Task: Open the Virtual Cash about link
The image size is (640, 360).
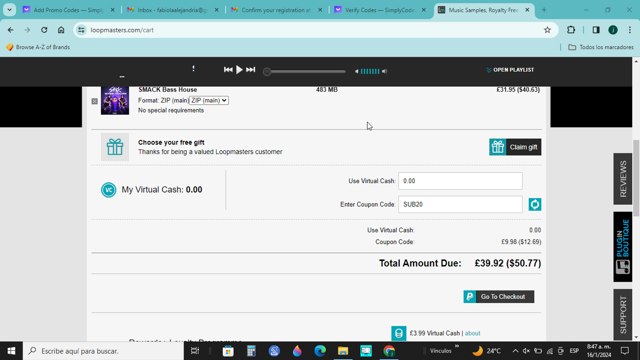Action: (472, 333)
